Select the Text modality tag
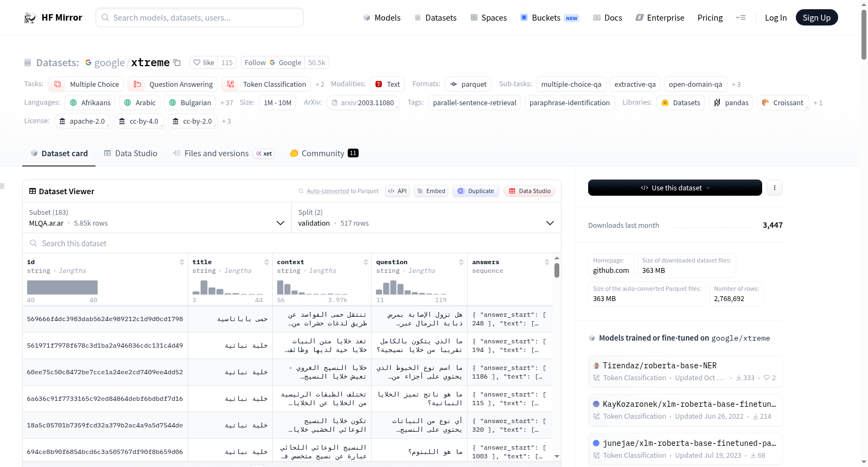 coord(388,84)
